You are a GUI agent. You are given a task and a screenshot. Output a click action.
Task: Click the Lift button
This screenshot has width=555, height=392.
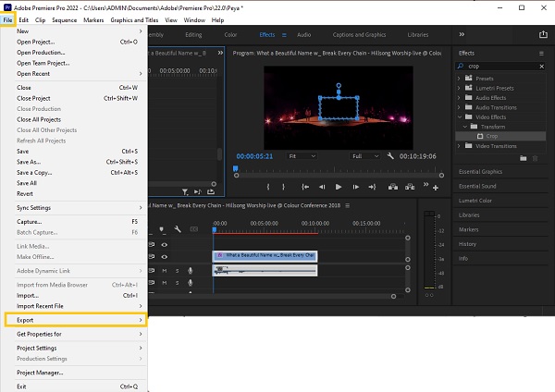pos(393,187)
